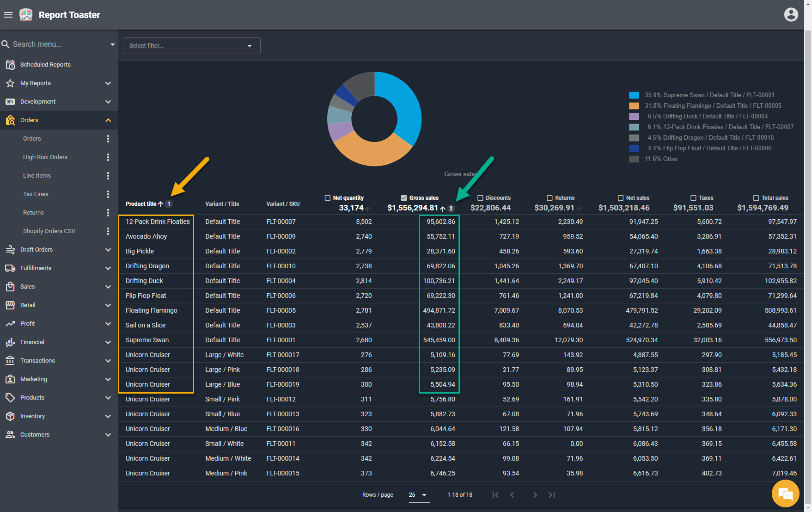This screenshot has height=512, width=812.
Task: Check the Total sales column checkbox
Action: 756,198
